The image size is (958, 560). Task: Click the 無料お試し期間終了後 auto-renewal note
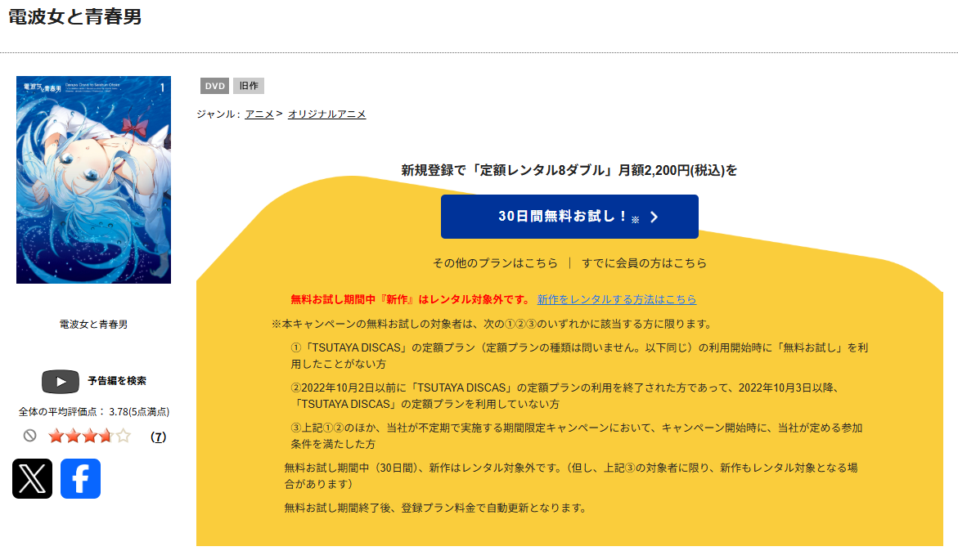click(x=435, y=508)
